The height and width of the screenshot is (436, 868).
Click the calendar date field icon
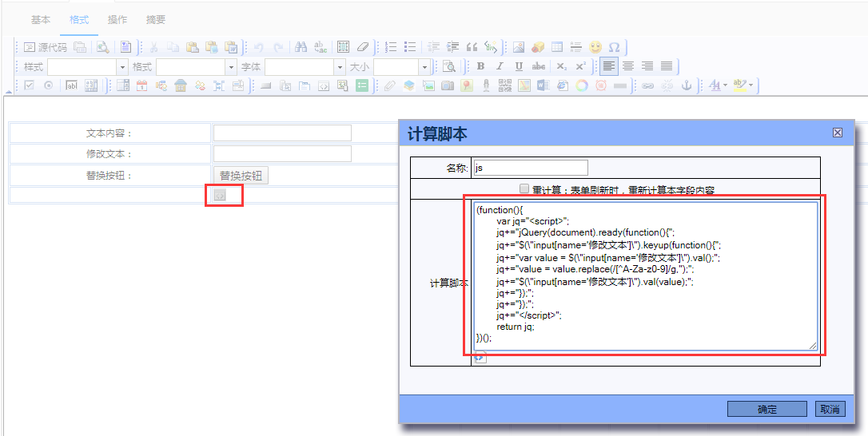(x=141, y=85)
